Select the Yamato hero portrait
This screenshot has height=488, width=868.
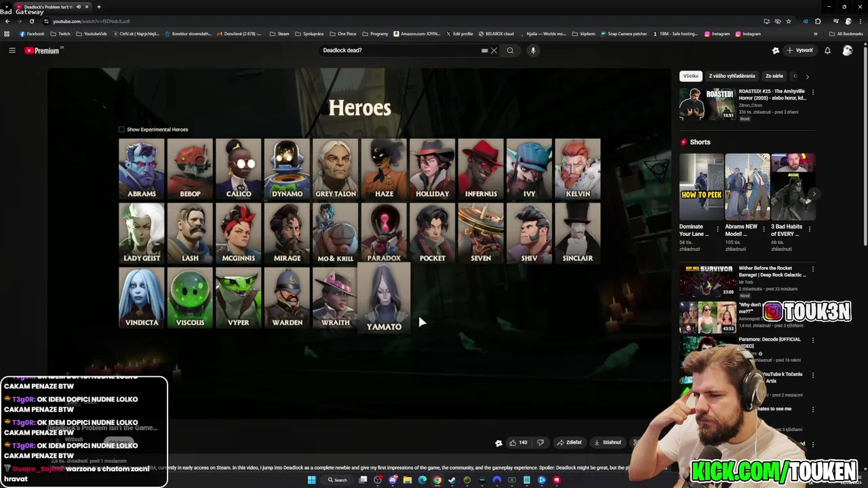[384, 298]
